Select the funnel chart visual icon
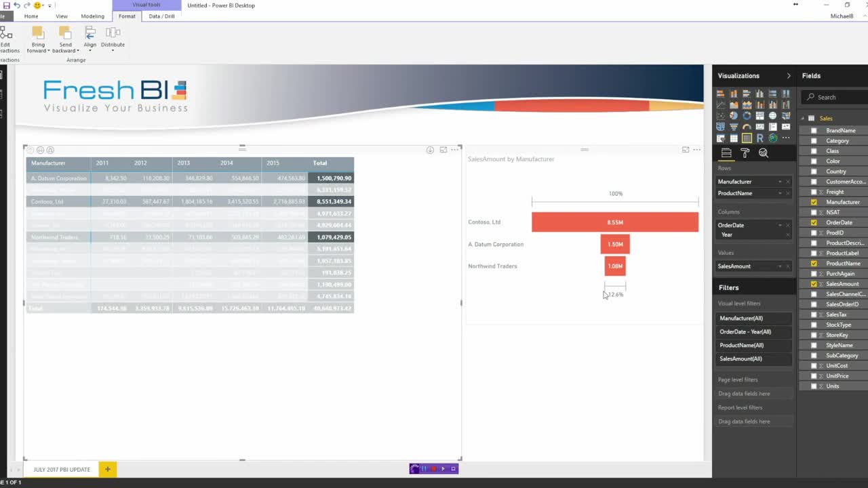The image size is (868, 488). tap(734, 127)
